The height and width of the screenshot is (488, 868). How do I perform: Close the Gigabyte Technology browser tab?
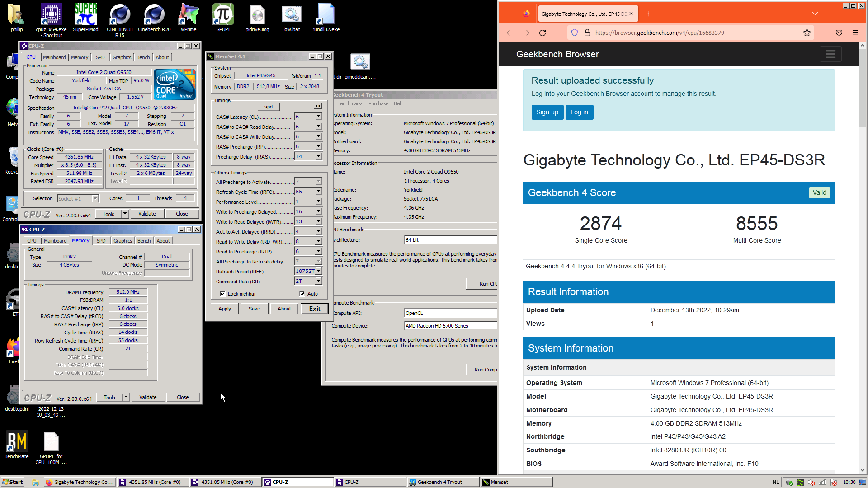(631, 14)
